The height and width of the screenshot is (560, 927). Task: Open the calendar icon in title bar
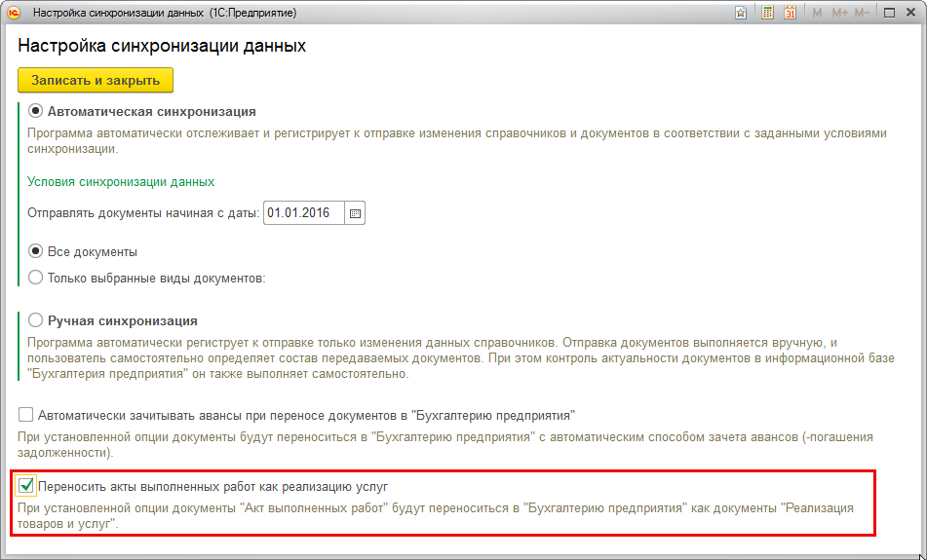pos(791,13)
